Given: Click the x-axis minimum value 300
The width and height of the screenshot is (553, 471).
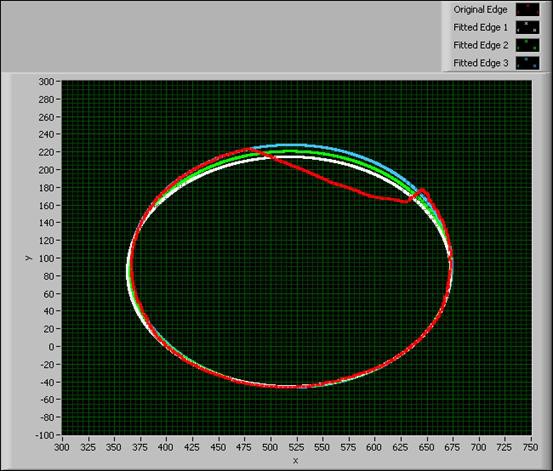Looking at the screenshot, I should point(62,447).
